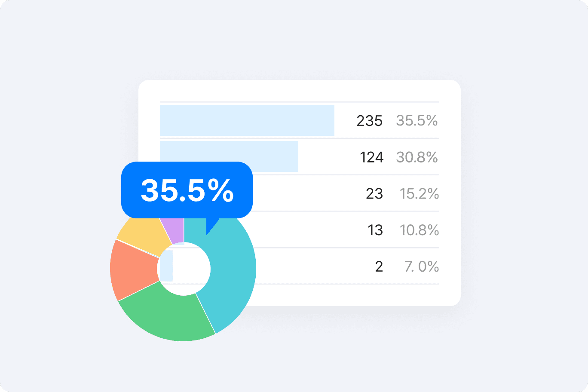
Task: Click the 7.0% percentage in the last row
Action: [x=421, y=267]
